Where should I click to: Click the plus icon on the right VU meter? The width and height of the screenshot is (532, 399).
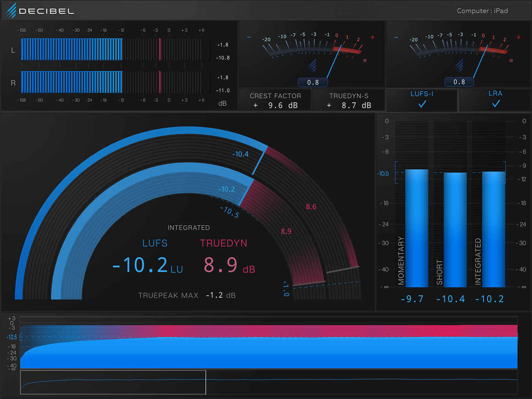click(519, 37)
